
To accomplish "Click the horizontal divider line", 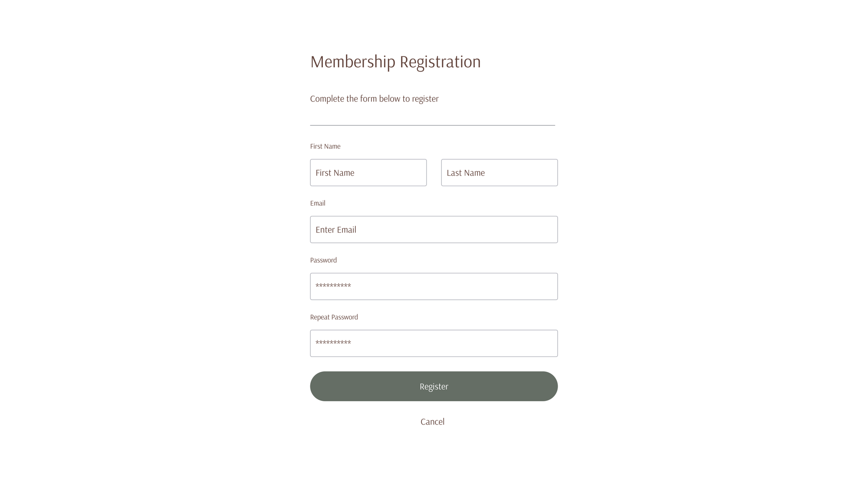I will click(432, 125).
